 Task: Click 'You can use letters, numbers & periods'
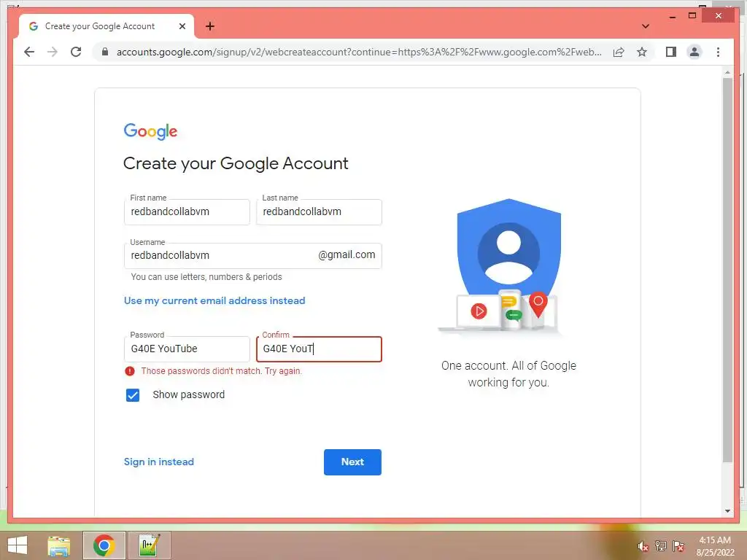click(206, 276)
